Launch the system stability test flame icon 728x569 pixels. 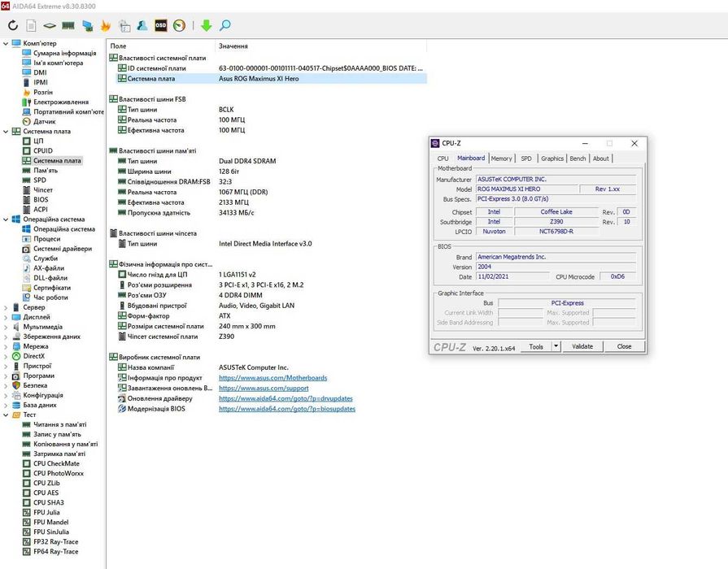(x=106, y=25)
